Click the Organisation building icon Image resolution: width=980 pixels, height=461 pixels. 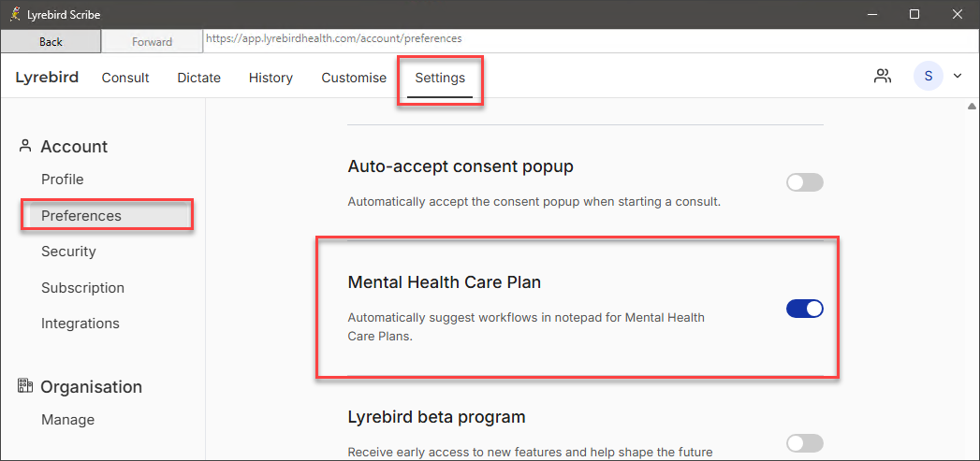(25, 386)
